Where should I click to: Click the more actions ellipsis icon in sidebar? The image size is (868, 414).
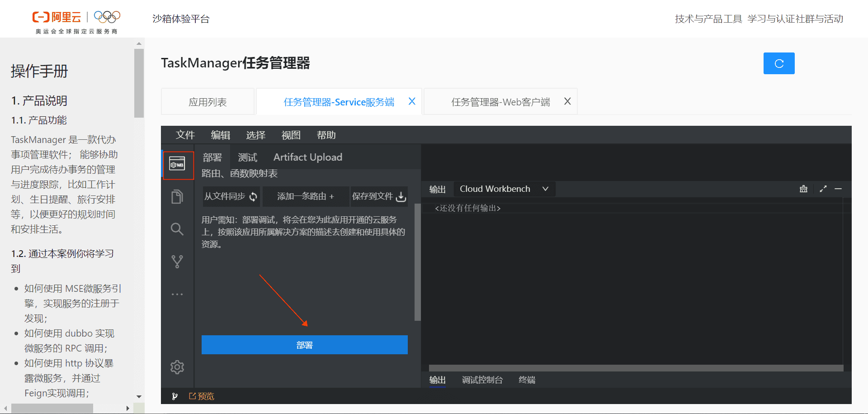tap(177, 294)
